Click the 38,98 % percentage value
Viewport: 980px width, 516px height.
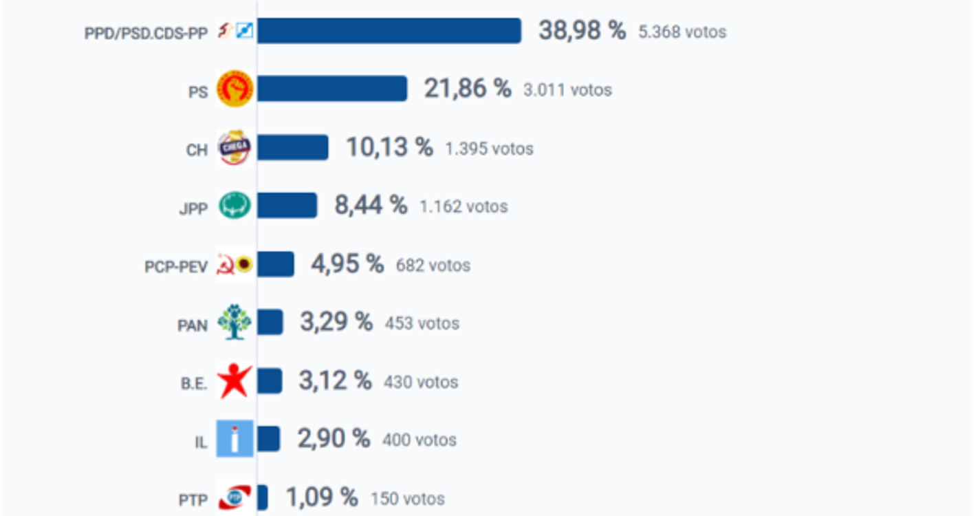pos(582,31)
